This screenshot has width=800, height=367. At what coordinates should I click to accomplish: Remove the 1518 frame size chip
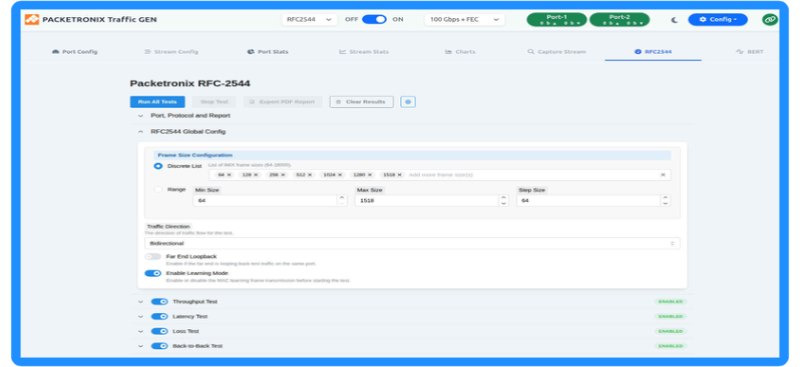point(400,175)
